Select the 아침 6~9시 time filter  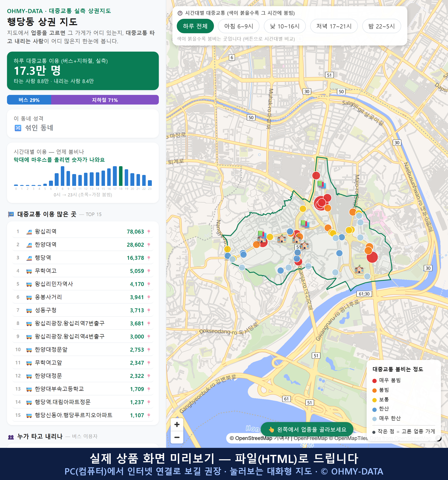click(x=239, y=26)
